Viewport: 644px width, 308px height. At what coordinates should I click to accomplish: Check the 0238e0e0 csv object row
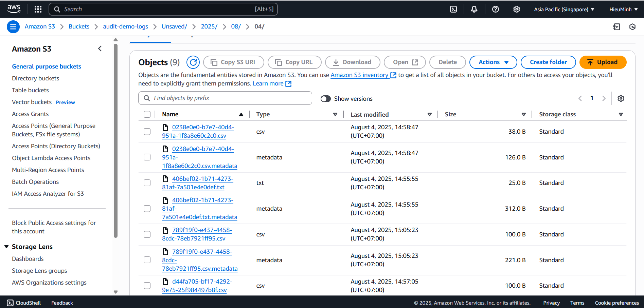coord(147,132)
